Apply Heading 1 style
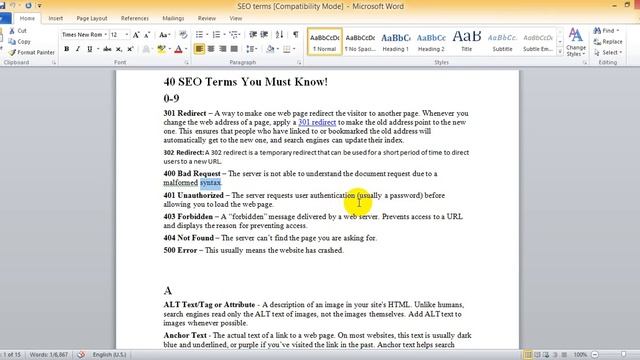 coord(396,41)
